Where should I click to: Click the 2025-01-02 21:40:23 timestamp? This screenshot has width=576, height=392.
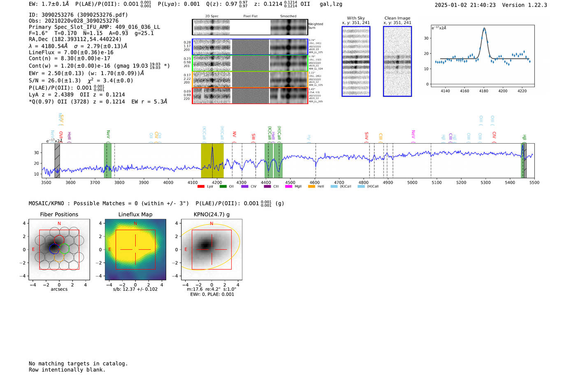coord(465,5)
